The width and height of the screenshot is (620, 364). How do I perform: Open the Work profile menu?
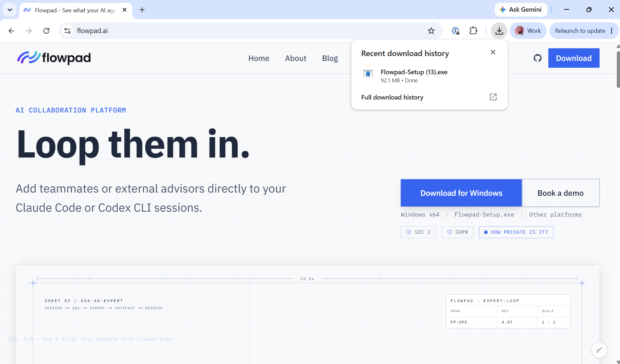point(528,31)
